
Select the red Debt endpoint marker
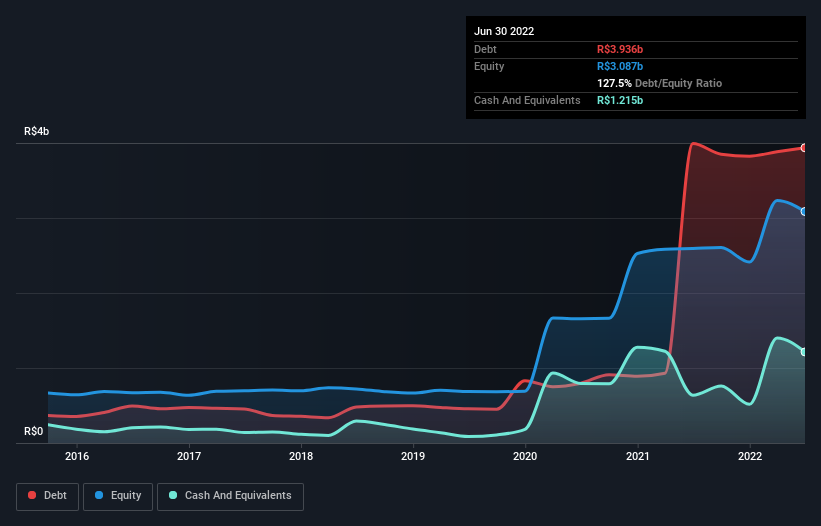point(804,148)
